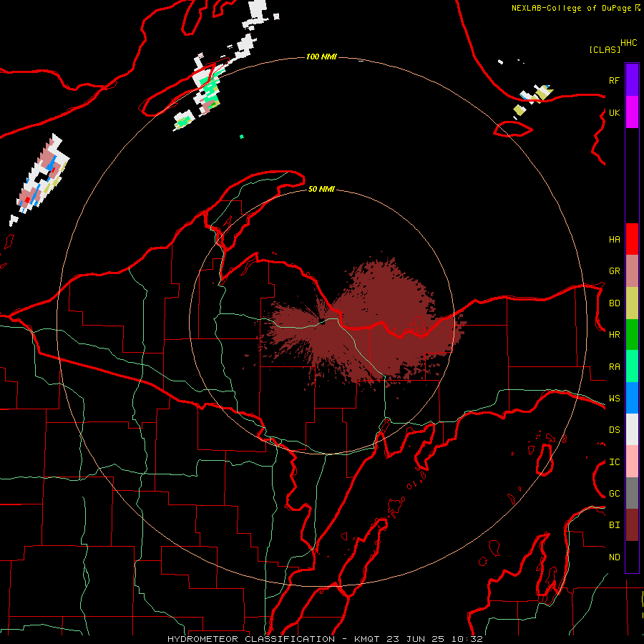Click the BI brown legend swatch
Screen dimensions: 644x644
pos(632,525)
